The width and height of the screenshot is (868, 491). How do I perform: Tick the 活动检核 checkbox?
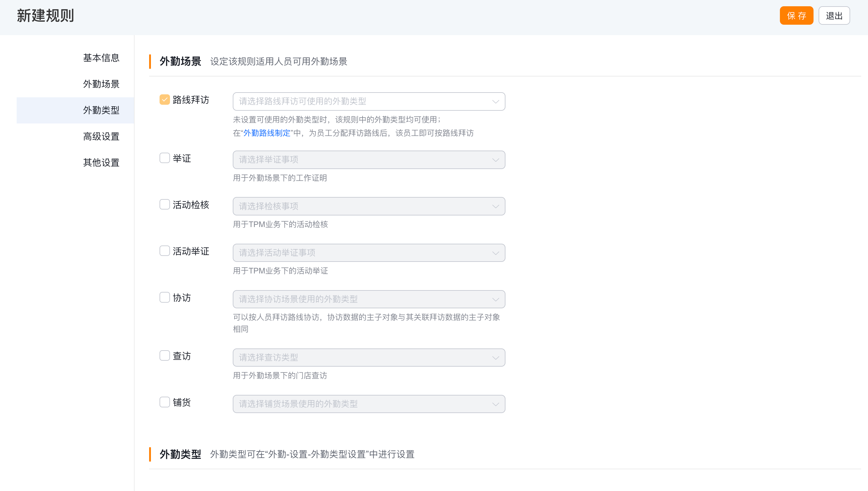point(164,205)
